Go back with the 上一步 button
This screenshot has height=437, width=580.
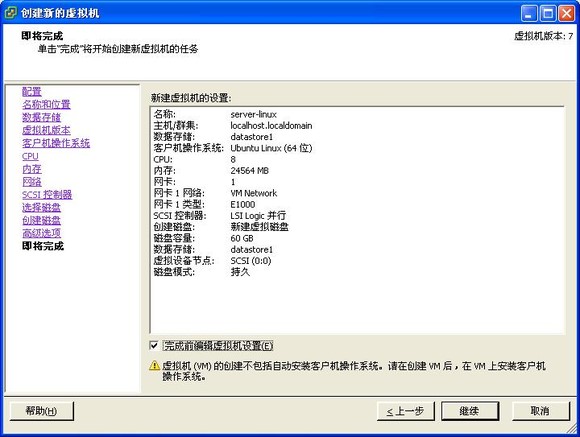click(x=405, y=411)
